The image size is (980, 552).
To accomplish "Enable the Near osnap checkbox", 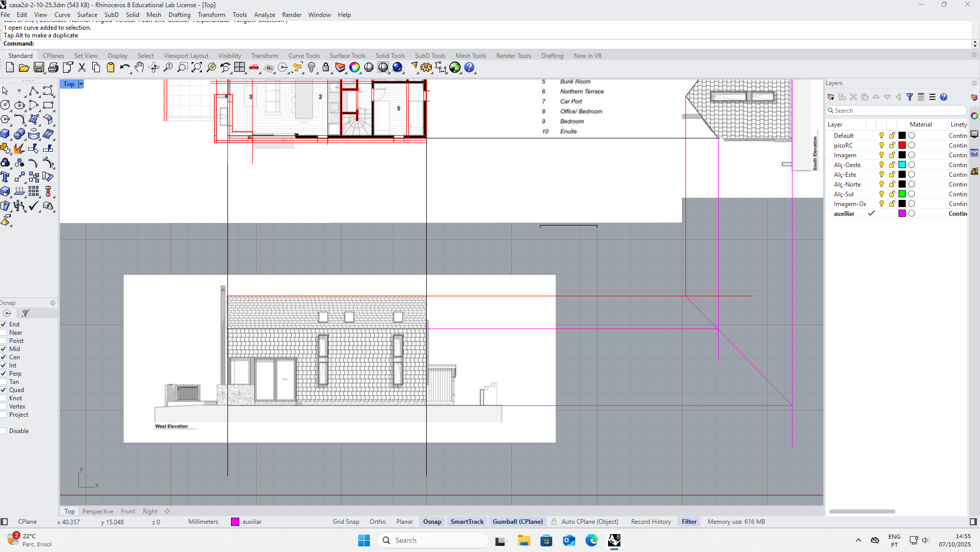I will click(x=4, y=333).
